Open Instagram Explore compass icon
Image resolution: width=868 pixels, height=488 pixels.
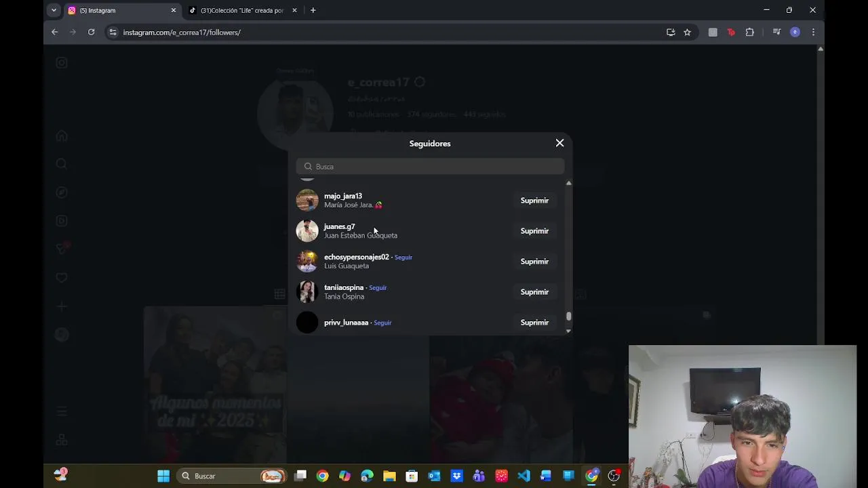tap(62, 192)
